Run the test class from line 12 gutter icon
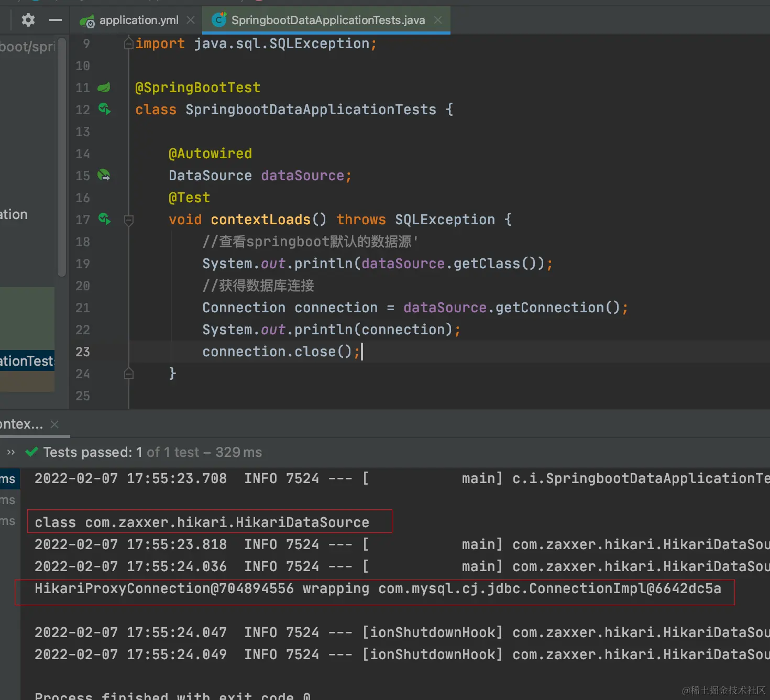The width and height of the screenshot is (770, 700). 104,109
